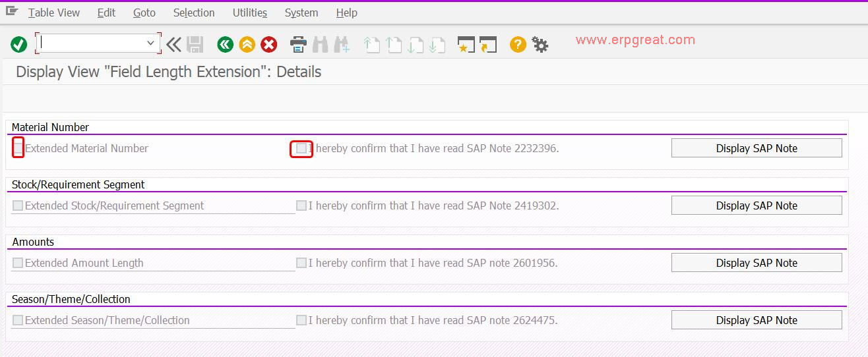Check SAP note 2624475 confirmation box

301,320
